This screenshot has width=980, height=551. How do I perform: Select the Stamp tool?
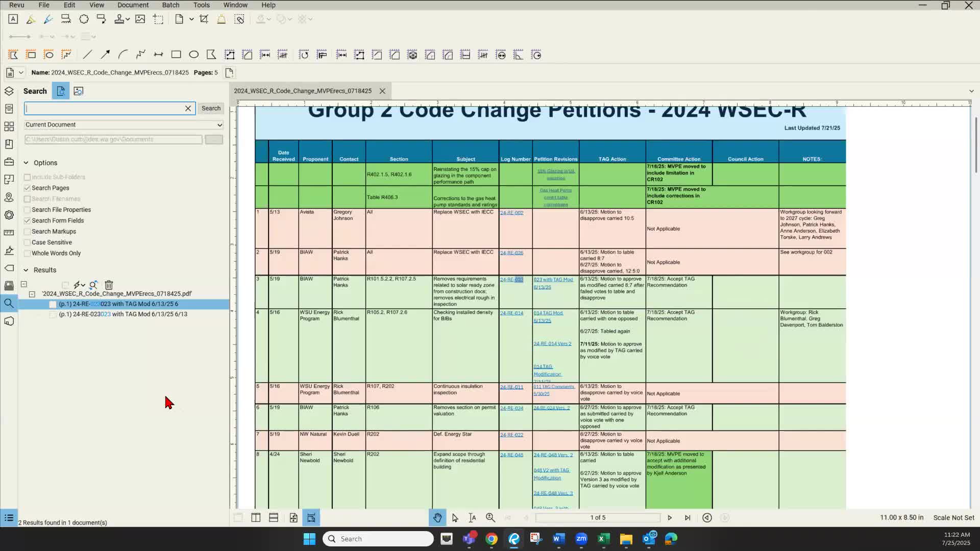coord(119,19)
